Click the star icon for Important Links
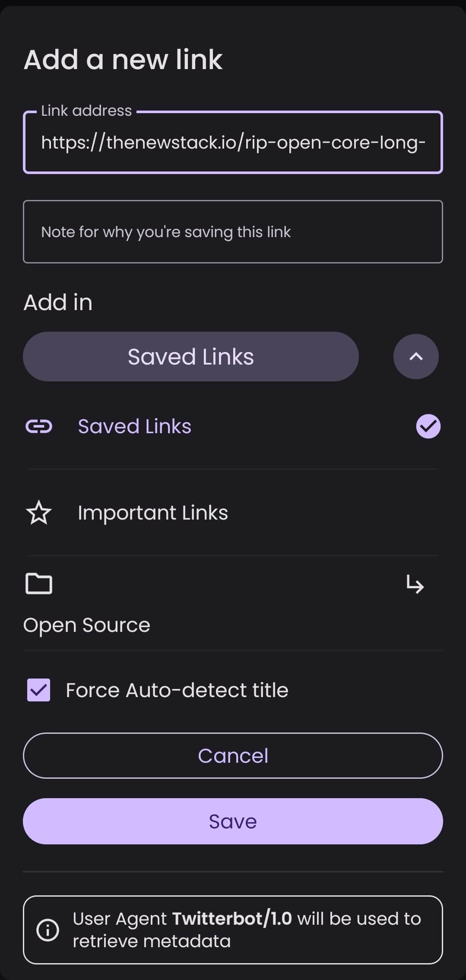The height and width of the screenshot is (980, 466). [39, 513]
